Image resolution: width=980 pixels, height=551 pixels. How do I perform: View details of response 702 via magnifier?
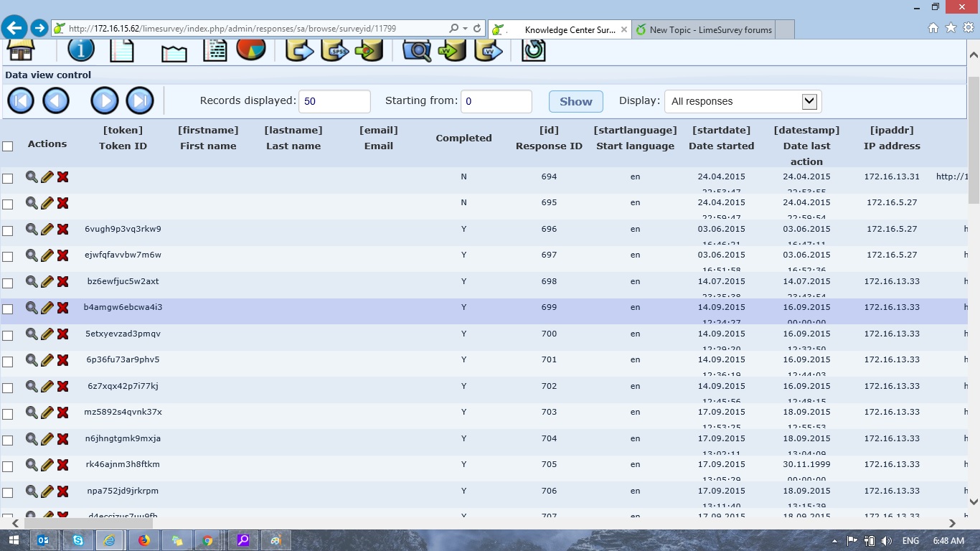pyautogui.click(x=32, y=386)
